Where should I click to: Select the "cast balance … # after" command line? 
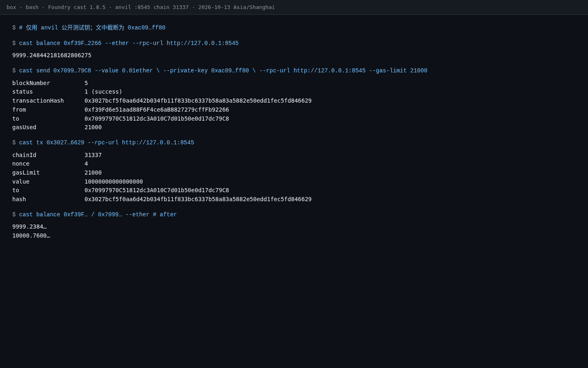point(98,215)
